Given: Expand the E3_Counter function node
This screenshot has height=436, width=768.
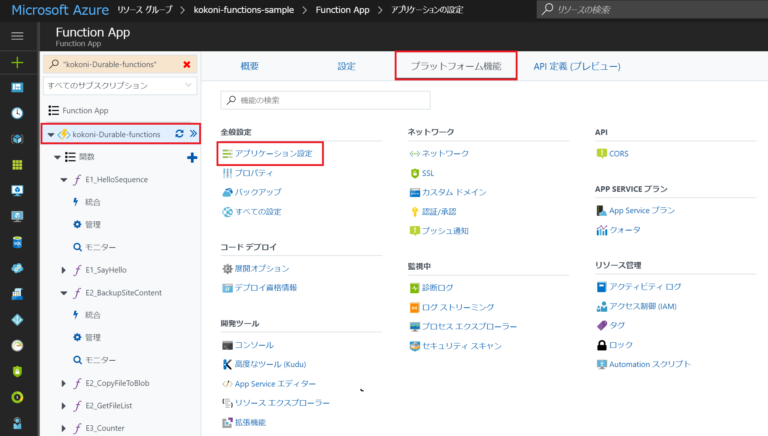Looking at the screenshot, I should click(63, 428).
